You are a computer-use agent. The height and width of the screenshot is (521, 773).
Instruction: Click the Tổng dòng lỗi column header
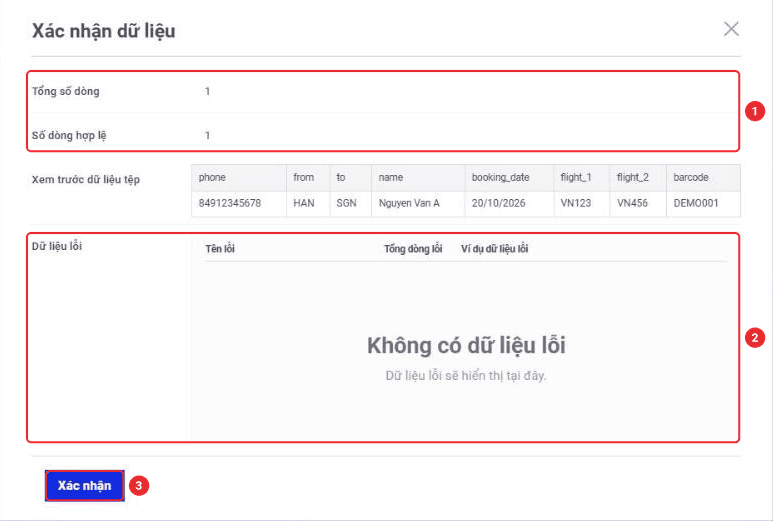click(x=413, y=249)
